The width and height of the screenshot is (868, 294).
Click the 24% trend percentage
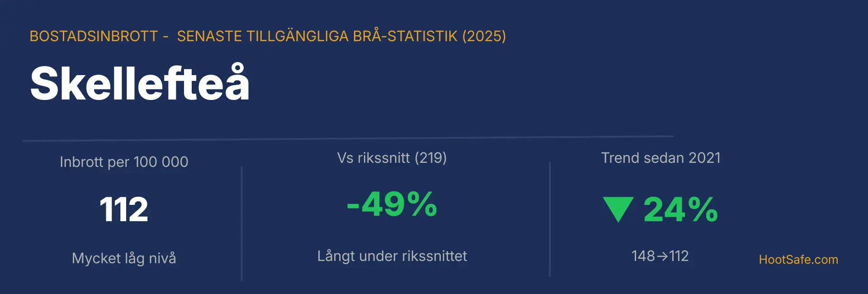680,210
